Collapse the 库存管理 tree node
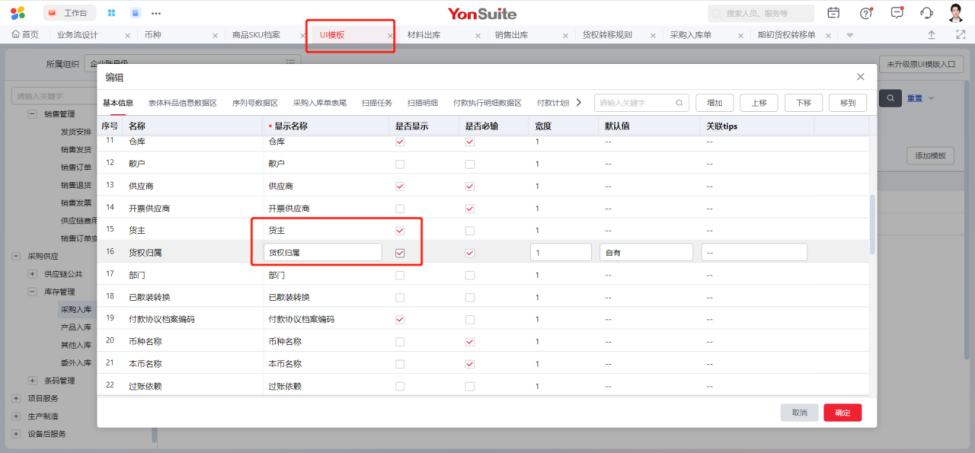 click(32, 292)
